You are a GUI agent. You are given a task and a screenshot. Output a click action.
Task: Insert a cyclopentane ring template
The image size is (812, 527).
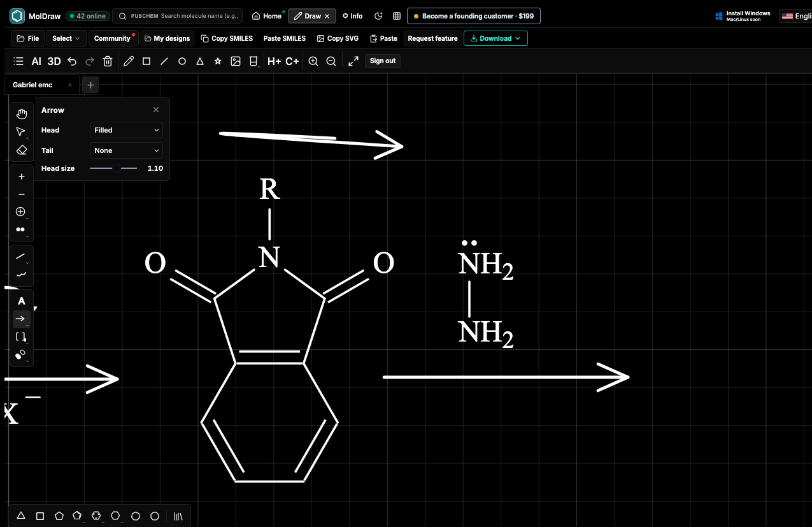coord(59,516)
